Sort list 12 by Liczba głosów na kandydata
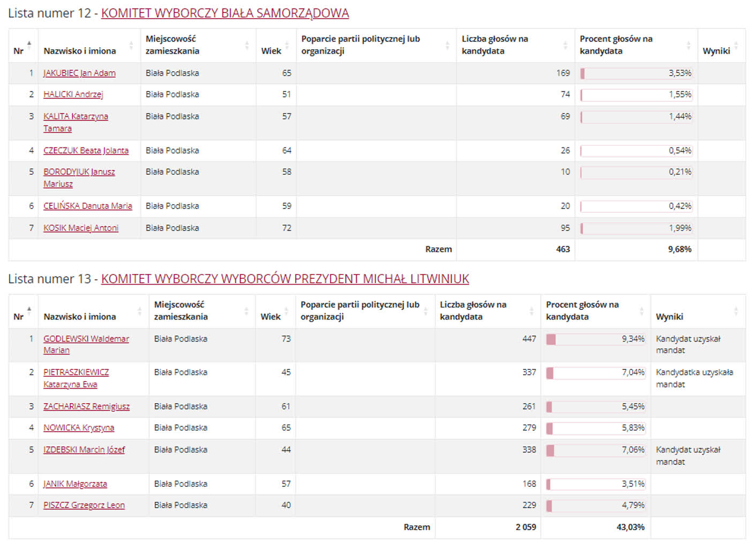The image size is (756, 549). (x=565, y=45)
